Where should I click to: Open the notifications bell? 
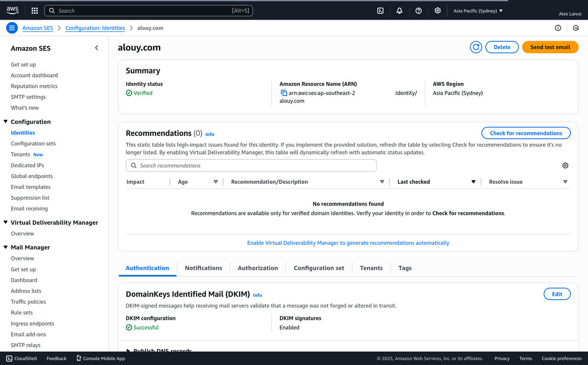(x=399, y=10)
